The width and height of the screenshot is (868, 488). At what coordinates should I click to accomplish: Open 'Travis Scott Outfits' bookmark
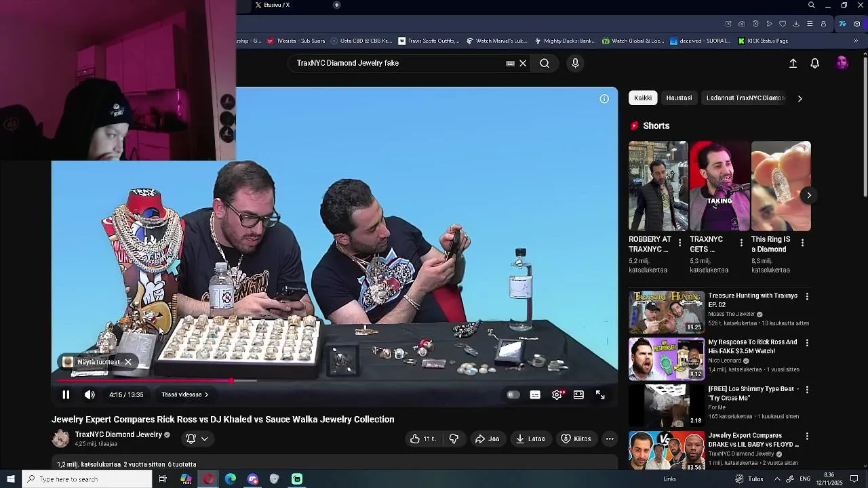tap(429, 41)
